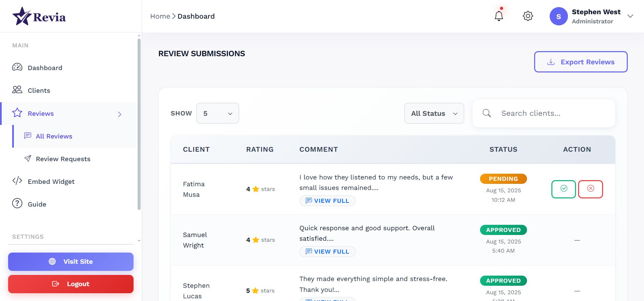Collapse the Reviews sidebar submenu
This screenshot has height=301, width=644.
pyautogui.click(x=119, y=114)
